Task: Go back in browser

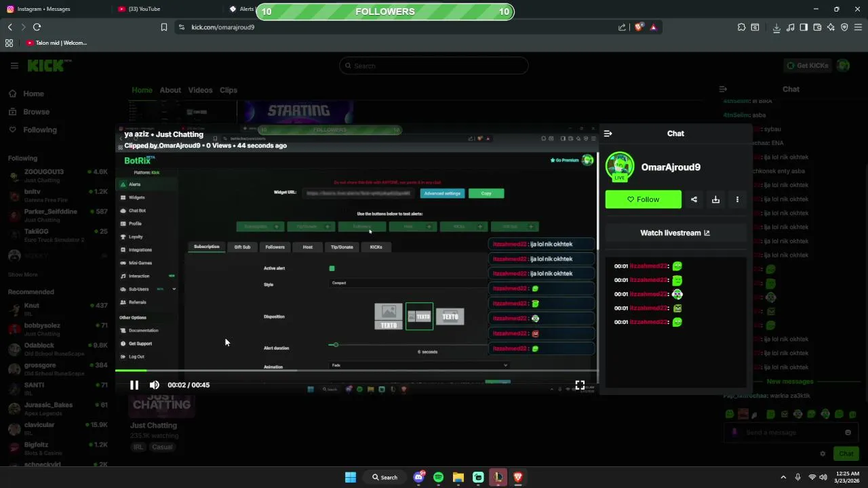Action: tap(9, 27)
